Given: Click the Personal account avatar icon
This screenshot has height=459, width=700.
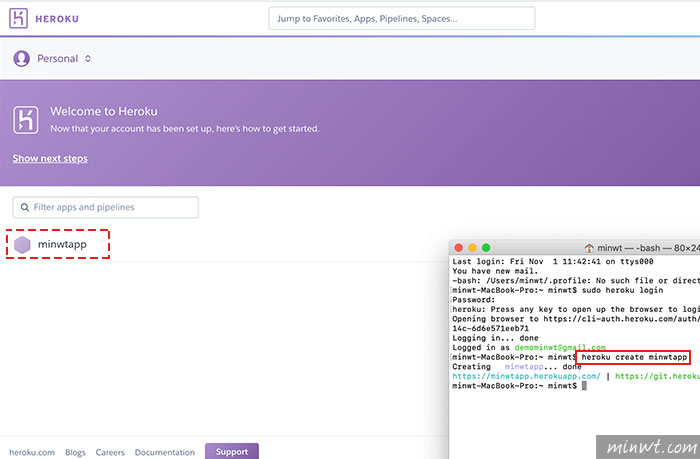Looking at the screenshot, I should (21, 58).
